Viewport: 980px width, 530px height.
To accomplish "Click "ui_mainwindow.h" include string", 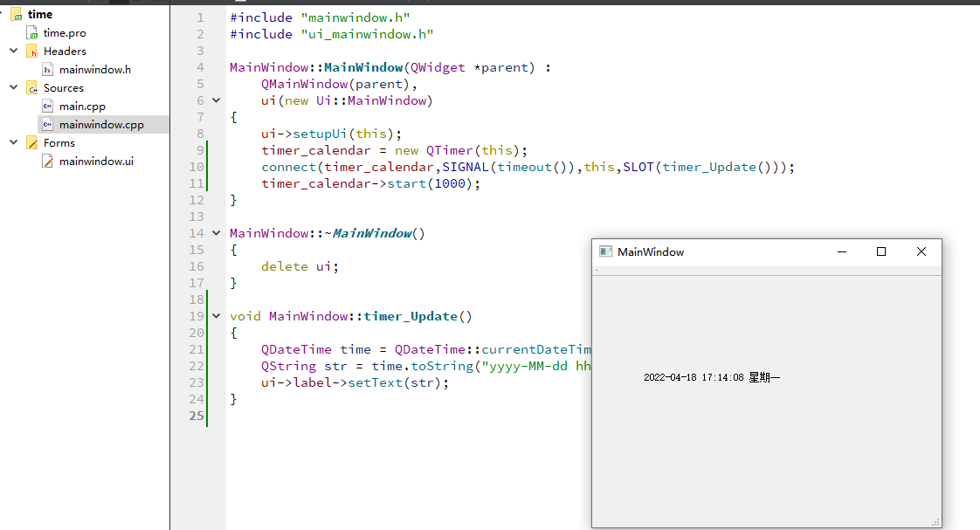I will (x=368, y=34).
